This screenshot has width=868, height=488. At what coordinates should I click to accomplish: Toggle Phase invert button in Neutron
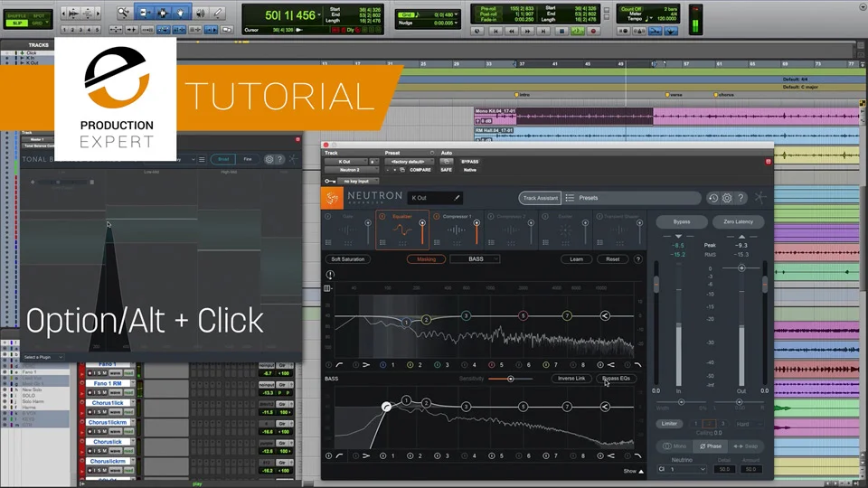pos(711,446)
